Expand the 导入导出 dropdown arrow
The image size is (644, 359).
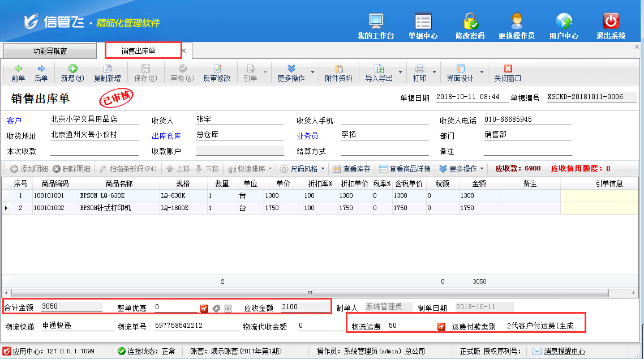click(x=400, y=72)
